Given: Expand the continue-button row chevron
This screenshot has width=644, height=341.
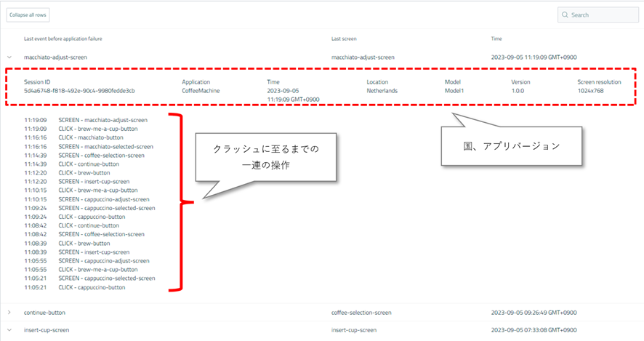Looking at the screenshot, I should pos(9,313).
